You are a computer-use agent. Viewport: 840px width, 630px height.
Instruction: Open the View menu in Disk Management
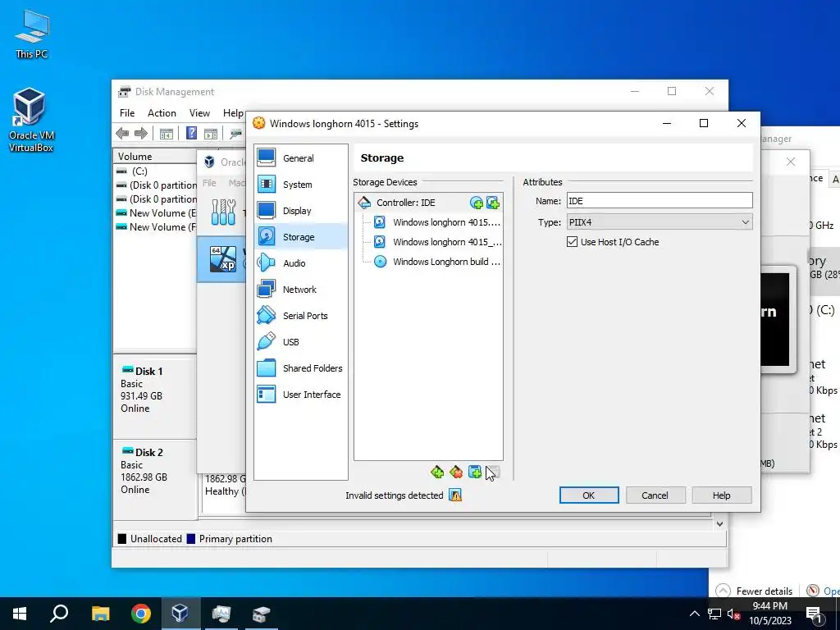[x=199, y=113]
